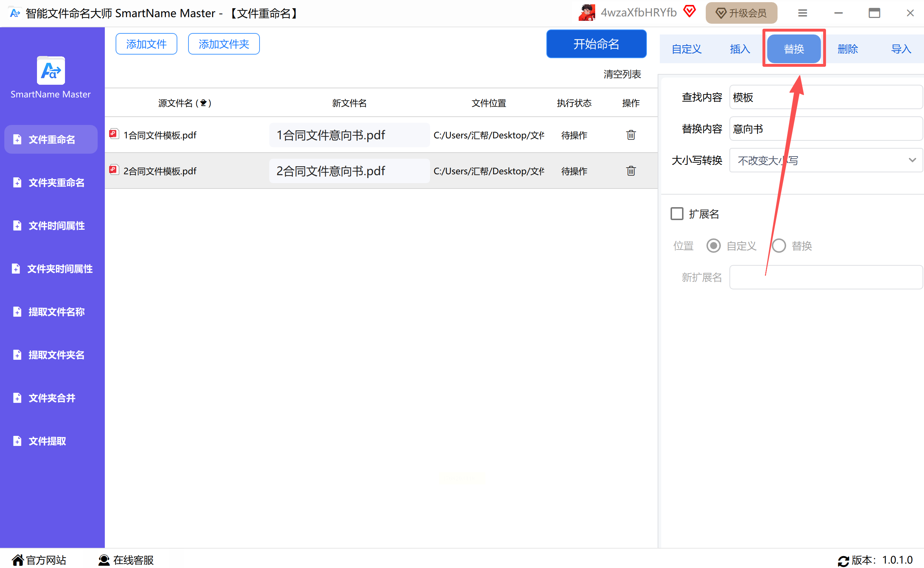Click the 开始命名 button
The height and width of the screenshot is (568, 924).
click(x=596, y=44)
